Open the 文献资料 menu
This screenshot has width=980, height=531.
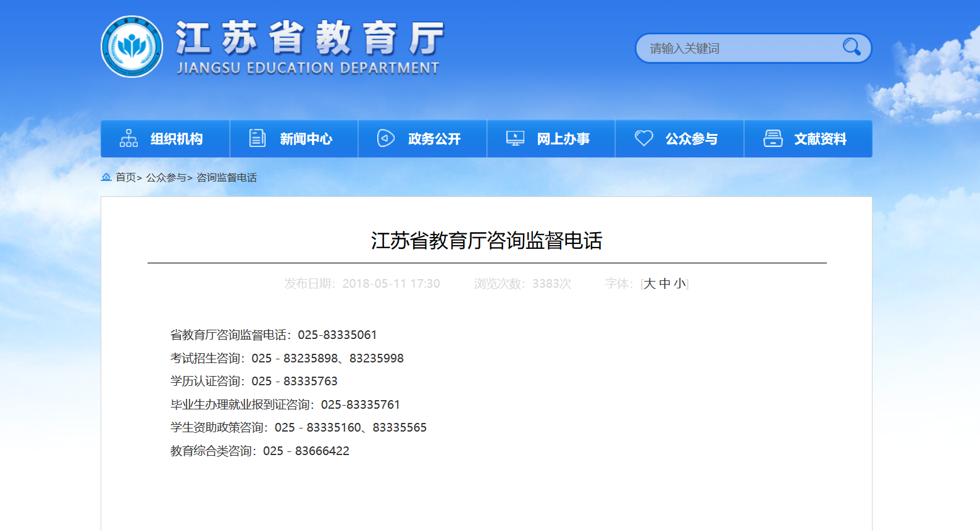(x=808, y=139)
